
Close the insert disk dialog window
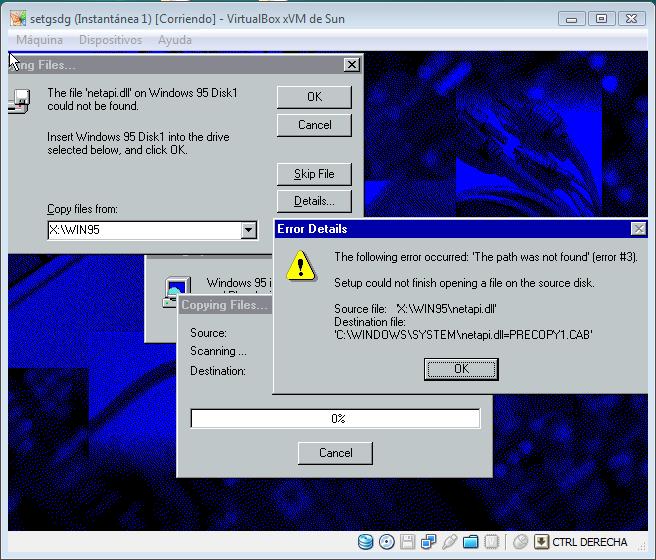tap(352, 64)
